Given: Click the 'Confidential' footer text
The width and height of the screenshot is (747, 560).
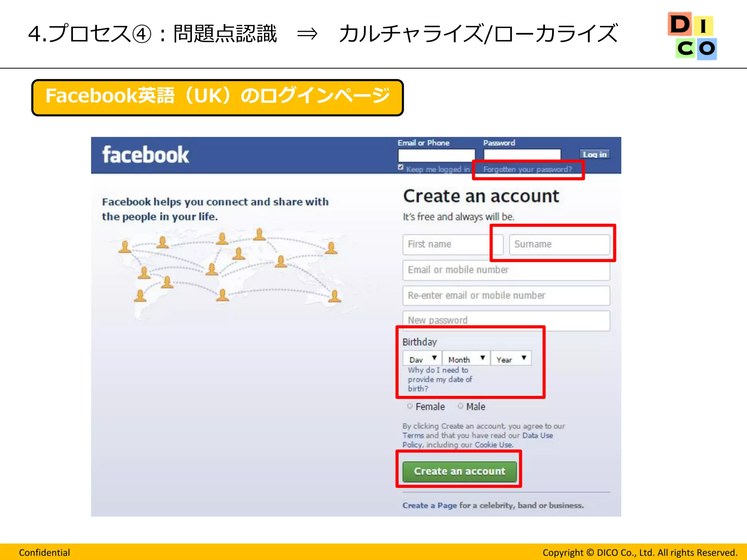Looking at the screenshot, I should (44, 553).
